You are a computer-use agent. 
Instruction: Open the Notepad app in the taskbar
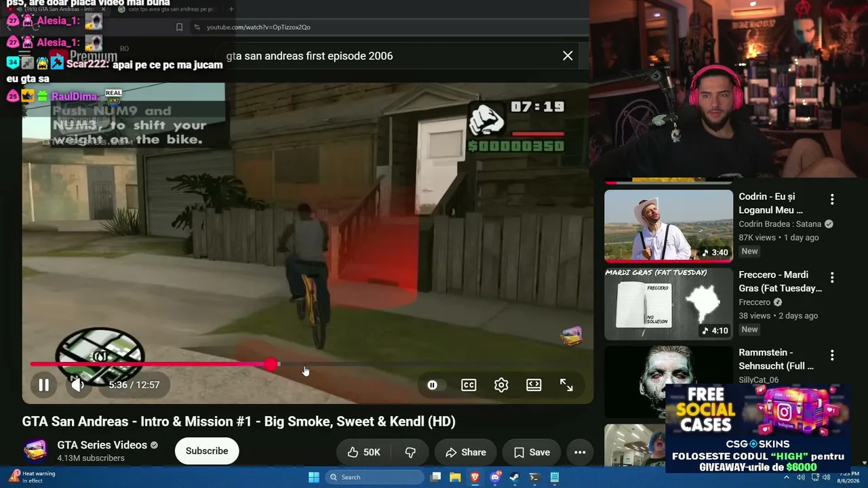coord(554,477)
